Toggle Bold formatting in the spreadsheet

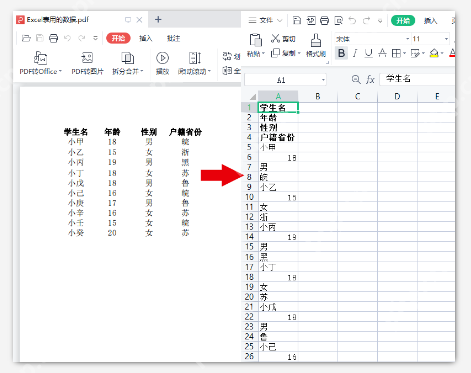(x=341, y=53)
